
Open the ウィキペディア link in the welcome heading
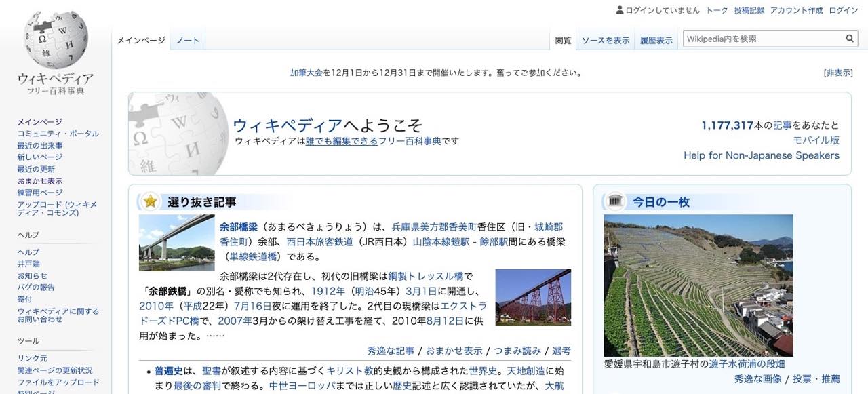(x=288, y=125)
